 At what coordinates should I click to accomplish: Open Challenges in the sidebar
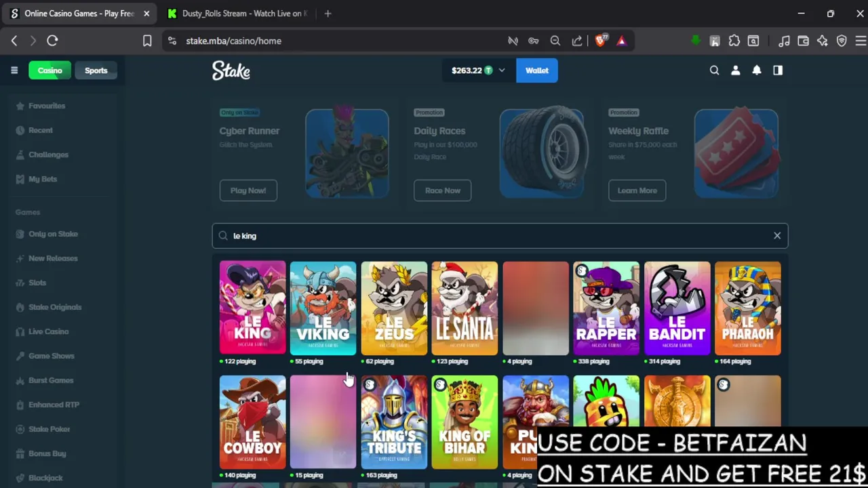click(48, 155)
